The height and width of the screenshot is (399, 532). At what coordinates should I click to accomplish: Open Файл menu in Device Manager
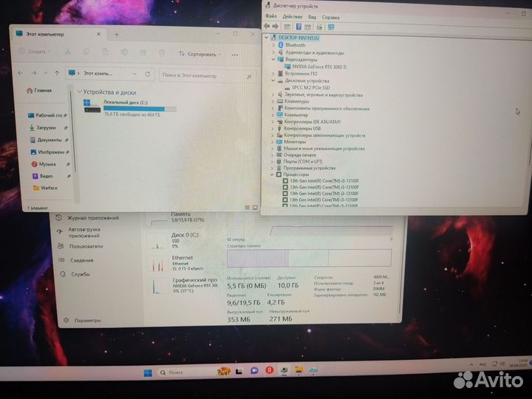[x=270, y=16]
